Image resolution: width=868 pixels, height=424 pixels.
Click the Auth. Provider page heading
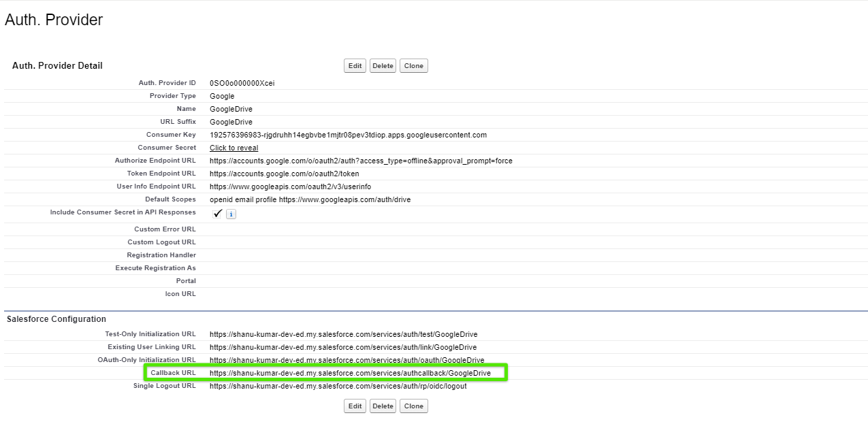tap(54, 20)
